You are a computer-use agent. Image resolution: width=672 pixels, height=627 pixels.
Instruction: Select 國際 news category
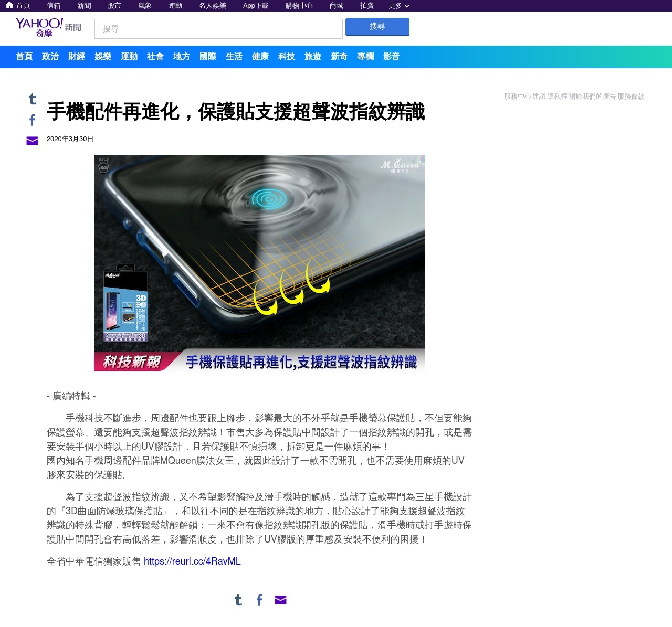pos(208,57)
